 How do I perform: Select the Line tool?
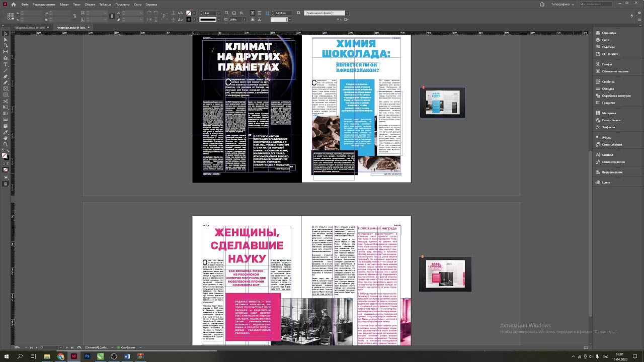(x=6, y=70)
